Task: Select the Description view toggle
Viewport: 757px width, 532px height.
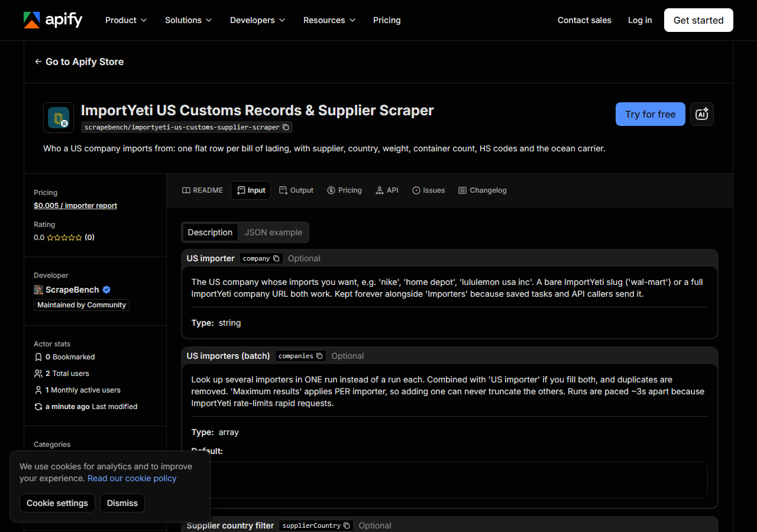Action: point(210,232)
